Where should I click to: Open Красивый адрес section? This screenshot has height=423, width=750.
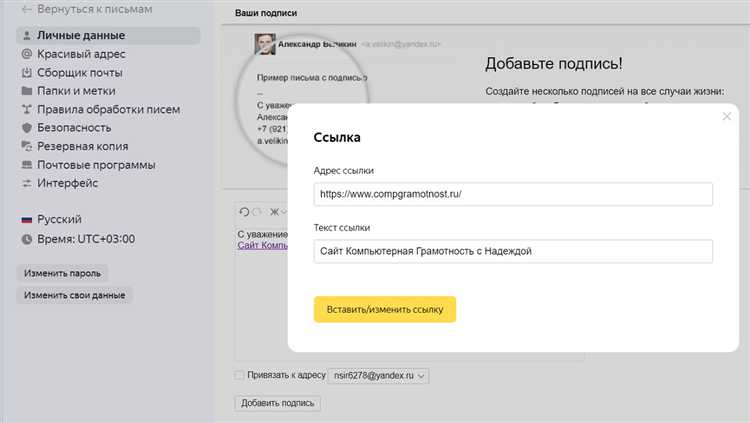pos(81,54)
